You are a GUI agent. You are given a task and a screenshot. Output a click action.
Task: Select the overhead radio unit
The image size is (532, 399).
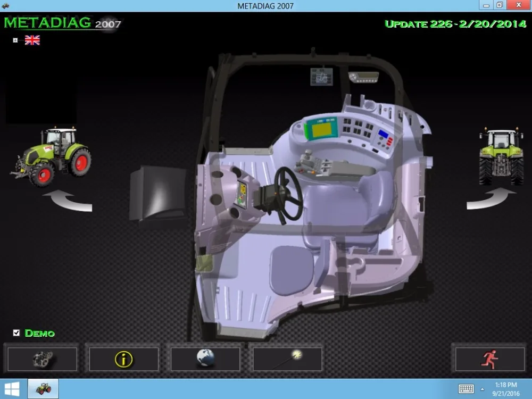[364, 77]
